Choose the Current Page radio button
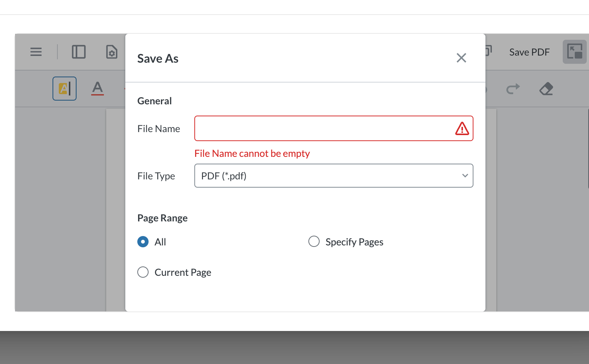This screenshot has height=364, width=589. click(143, 272)
